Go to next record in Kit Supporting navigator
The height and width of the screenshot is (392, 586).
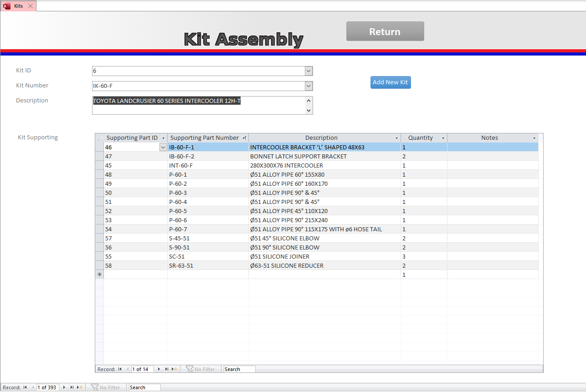(x=159, y=369)
